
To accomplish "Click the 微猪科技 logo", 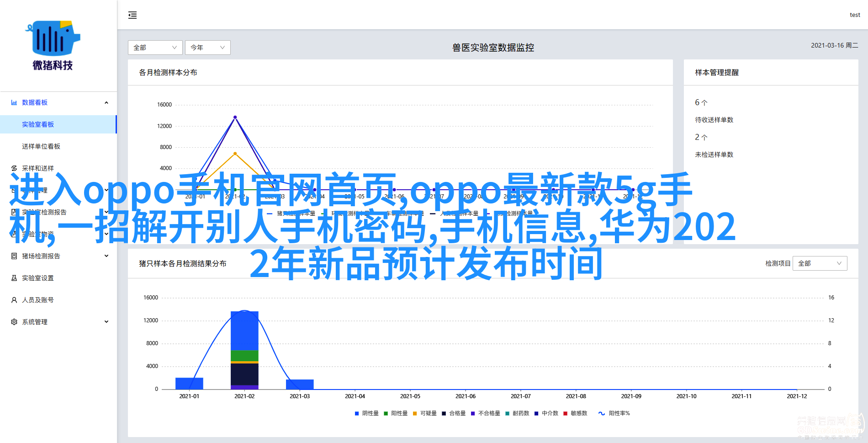I will click(53, 45).
